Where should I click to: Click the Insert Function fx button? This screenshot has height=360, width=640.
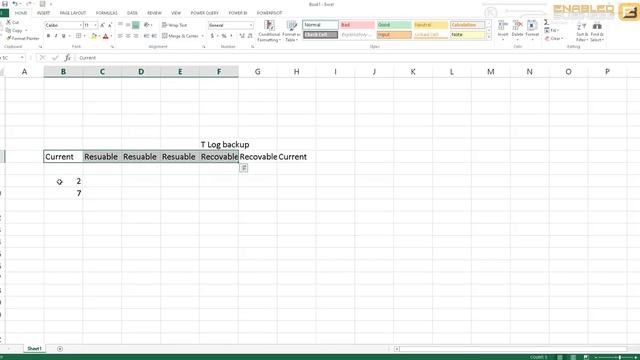[x=67, y=58]
